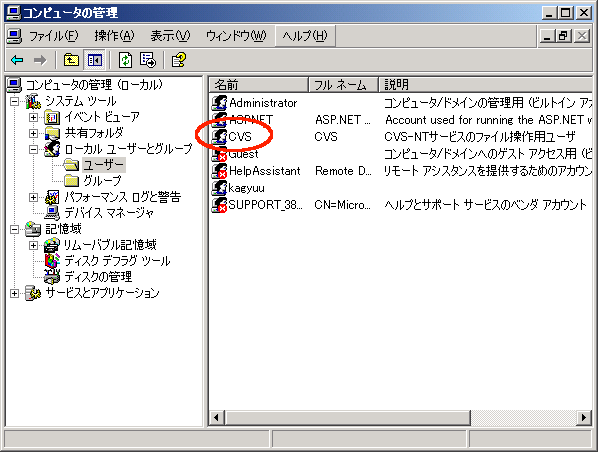Click the Remote D... full name cell

point(343,171)
